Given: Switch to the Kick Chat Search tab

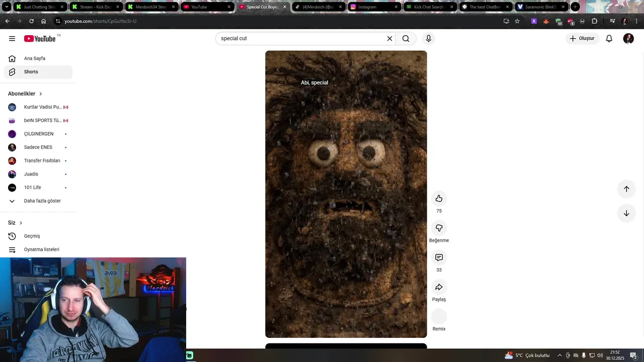Looking at the screenshot, I should 430,7.
